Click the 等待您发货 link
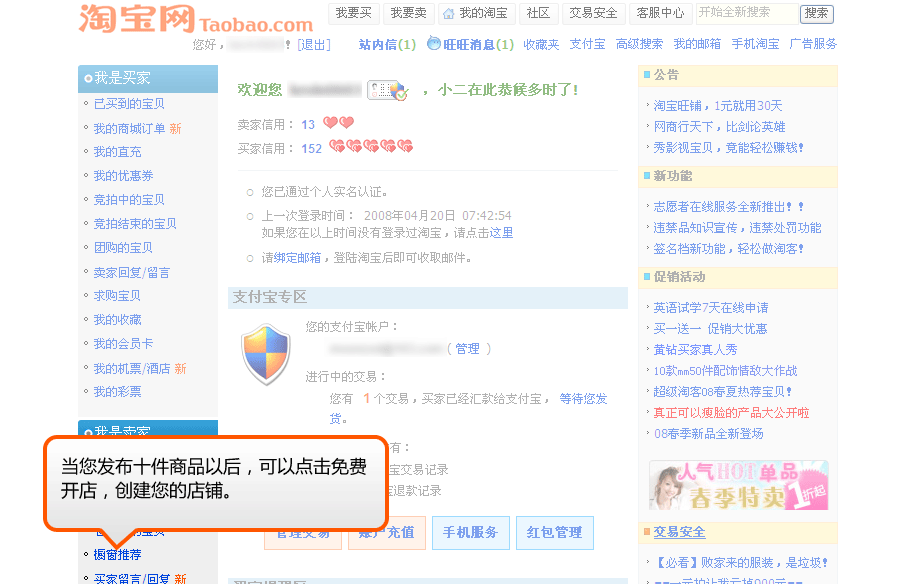 click(x=583, y=399)
